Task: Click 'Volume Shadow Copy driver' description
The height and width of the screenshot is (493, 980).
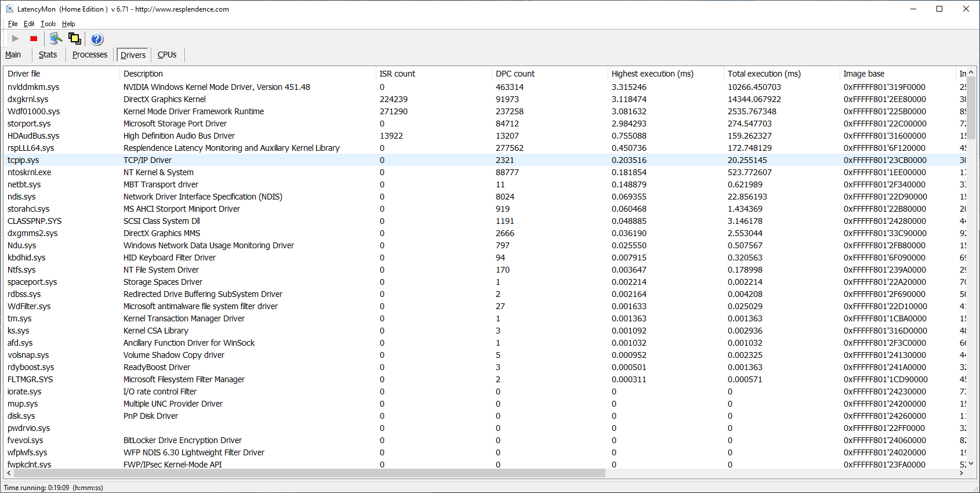Action: click(x=174, y=355)
